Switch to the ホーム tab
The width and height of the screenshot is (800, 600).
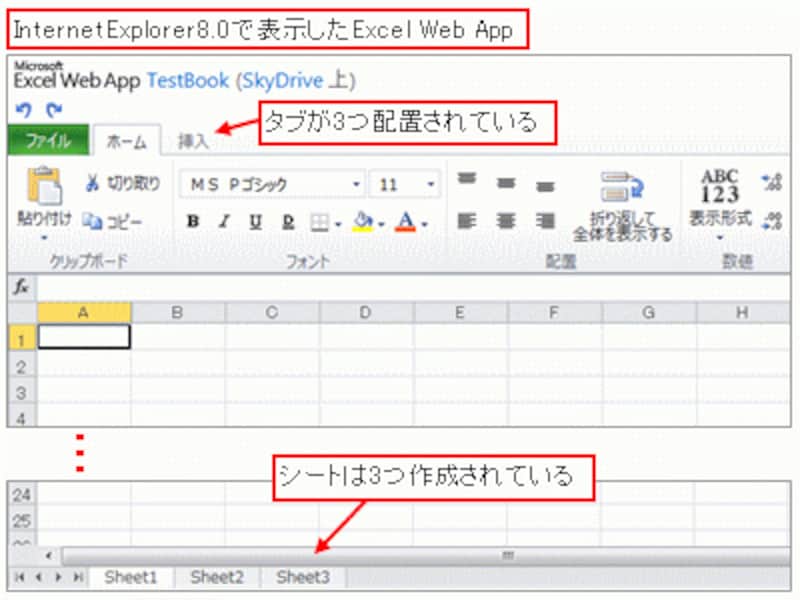126,141
